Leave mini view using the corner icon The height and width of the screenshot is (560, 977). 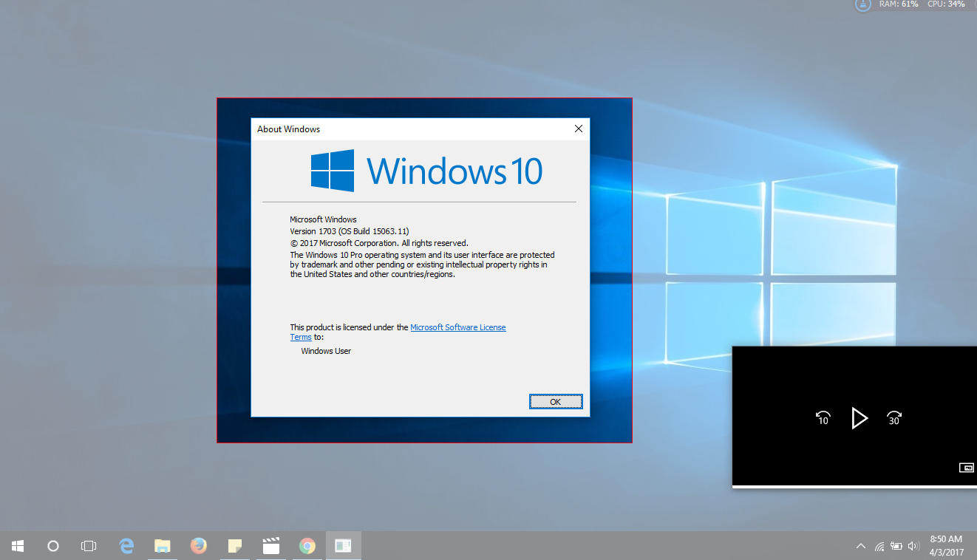(967, 467)
